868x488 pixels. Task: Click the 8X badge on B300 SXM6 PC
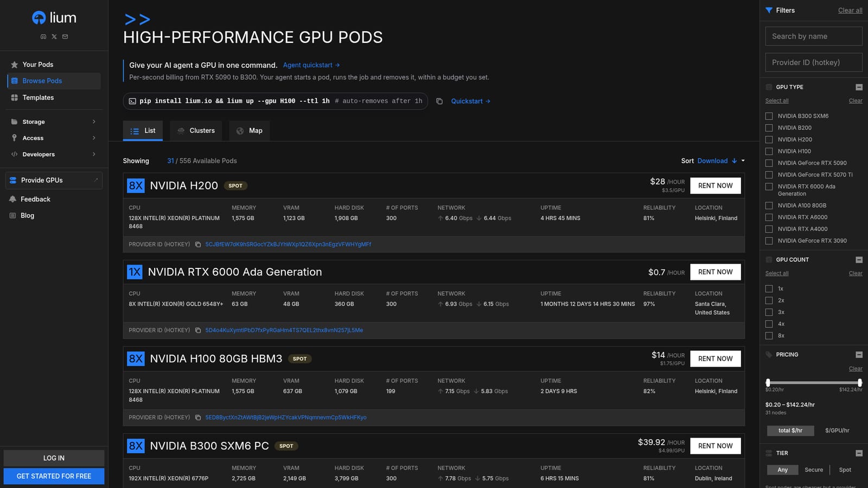click(136, 446)
